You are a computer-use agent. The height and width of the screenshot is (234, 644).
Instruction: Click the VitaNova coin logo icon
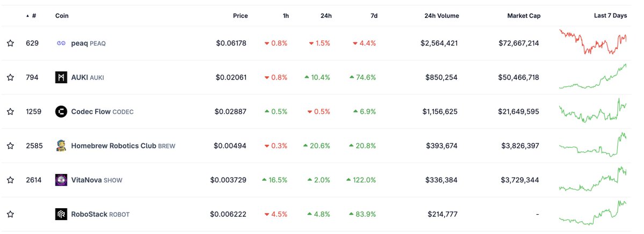click(61, 180)
